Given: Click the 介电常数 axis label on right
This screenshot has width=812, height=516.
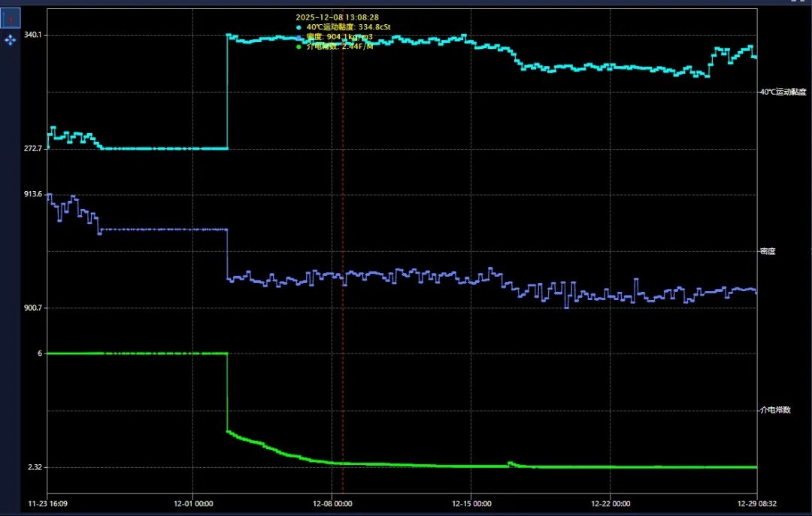Looking at the screenshot, I should tap(775, 410).
